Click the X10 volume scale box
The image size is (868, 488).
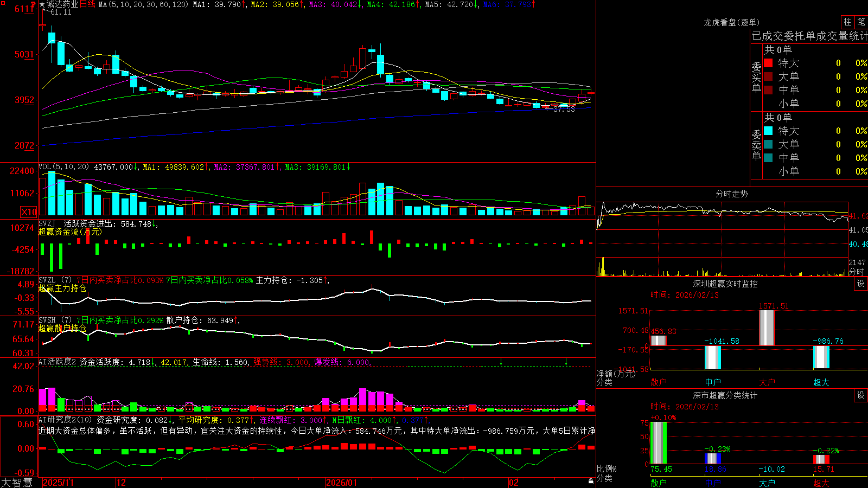[29, 212]
